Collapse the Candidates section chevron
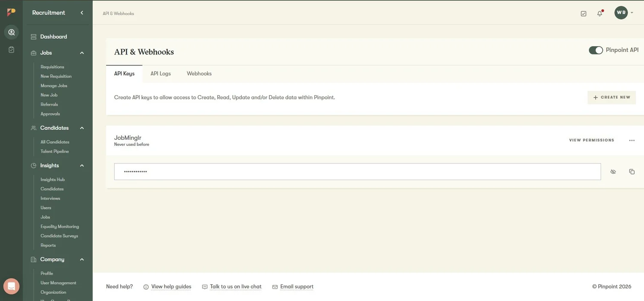This screenshot has width=644, height=301. 82,128
